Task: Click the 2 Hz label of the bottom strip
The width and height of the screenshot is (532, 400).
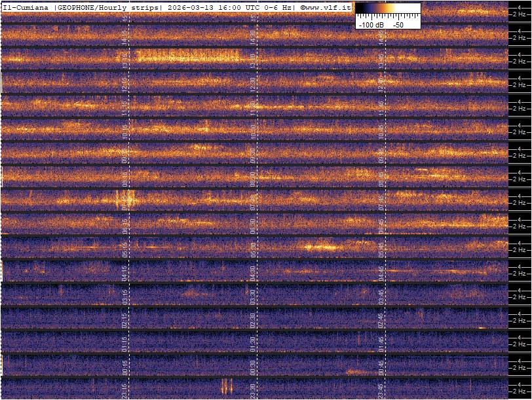Action: tap(520, 391)
